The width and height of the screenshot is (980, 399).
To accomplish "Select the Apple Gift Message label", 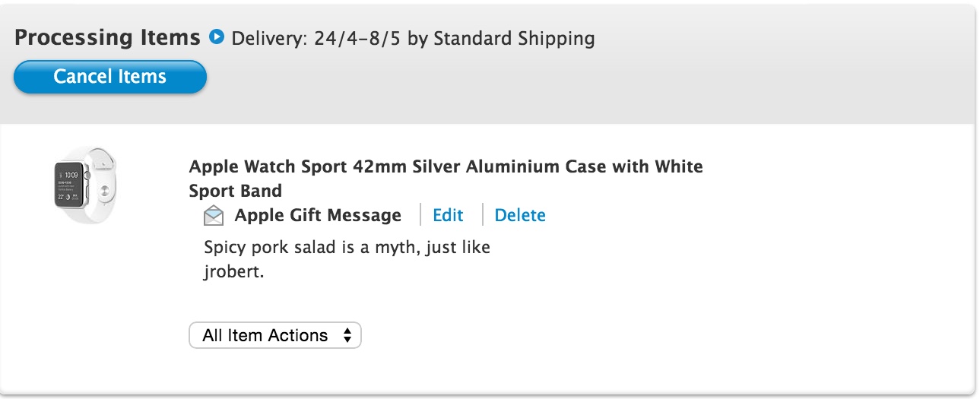I will (318, 216).
